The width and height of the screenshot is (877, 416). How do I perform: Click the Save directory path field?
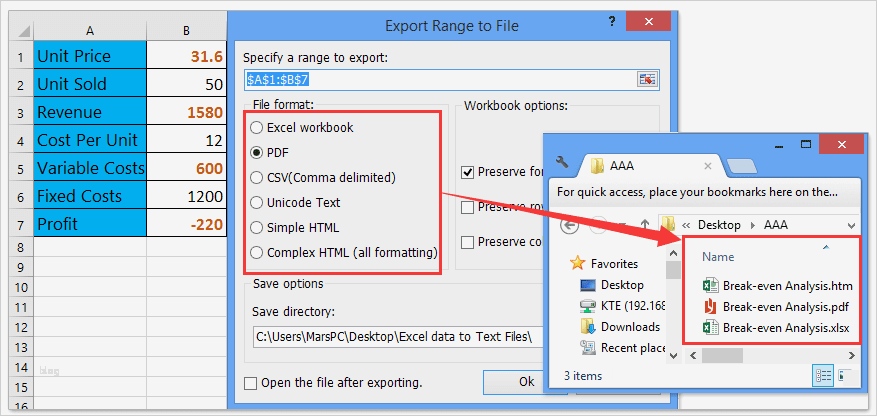[x=390, y=336]
